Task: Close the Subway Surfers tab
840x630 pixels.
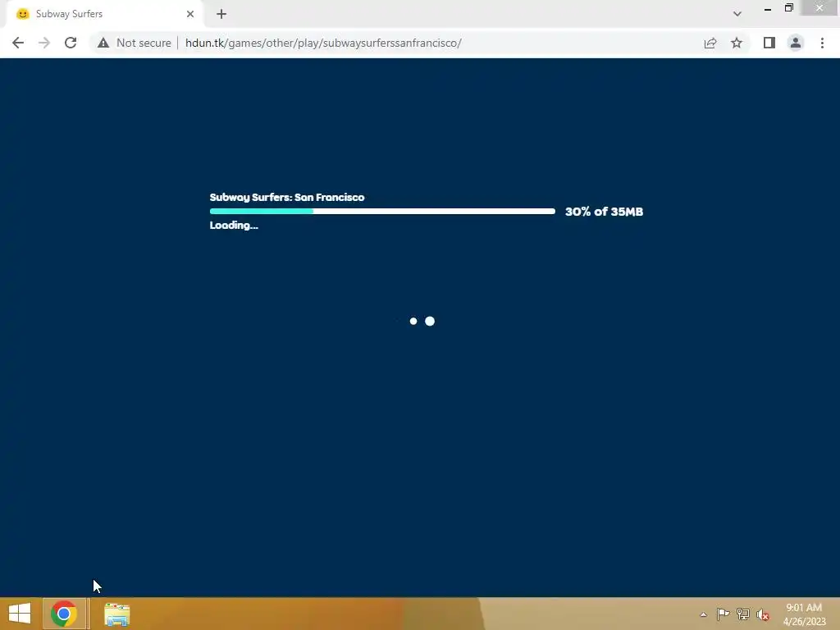Action: [x=190, y=14]
